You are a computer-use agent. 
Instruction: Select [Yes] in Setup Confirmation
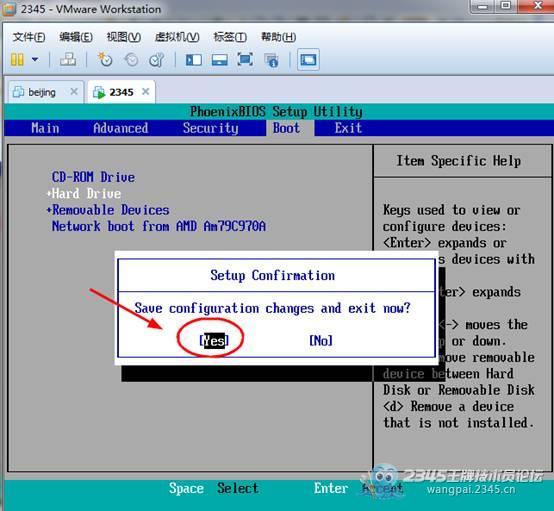click(214, 341)
